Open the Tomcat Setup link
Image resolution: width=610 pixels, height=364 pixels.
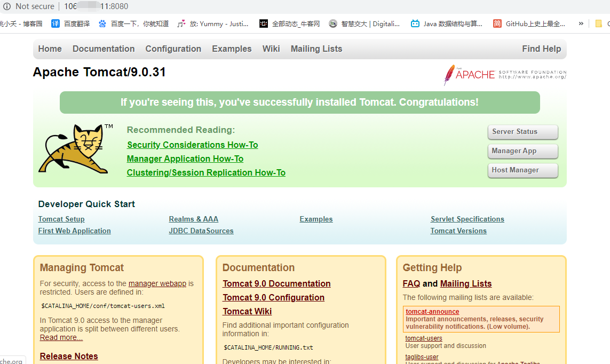(61, 219)
